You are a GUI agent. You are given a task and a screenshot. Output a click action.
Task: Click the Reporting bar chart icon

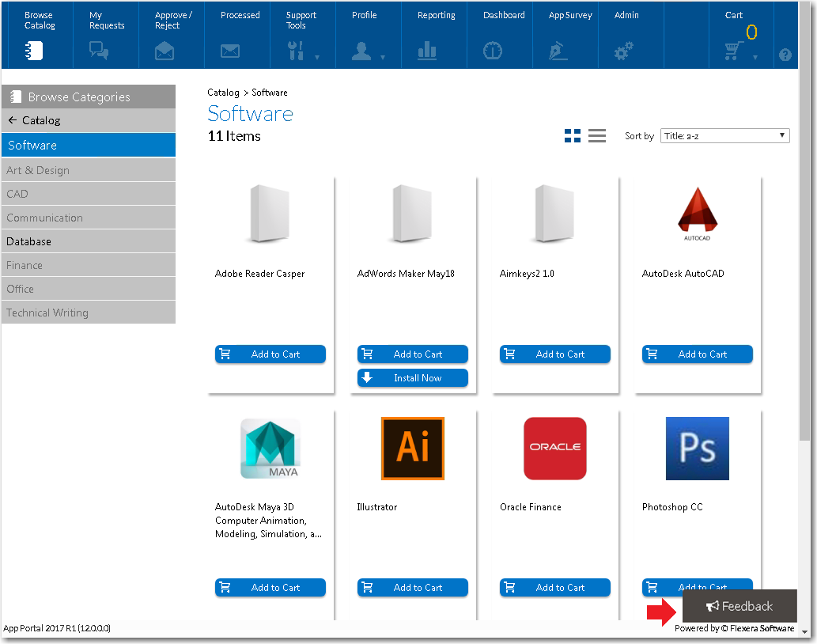point(427,51)
